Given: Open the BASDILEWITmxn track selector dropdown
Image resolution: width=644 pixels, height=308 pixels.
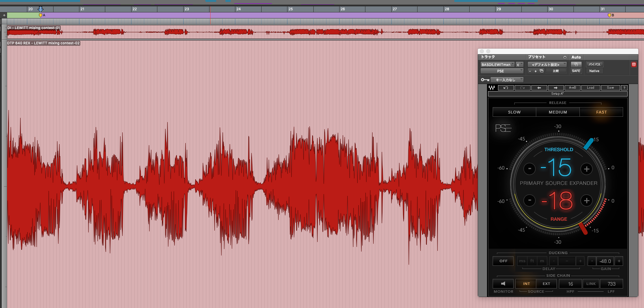Looking at the screenshot, I should (x=498, y=65).
